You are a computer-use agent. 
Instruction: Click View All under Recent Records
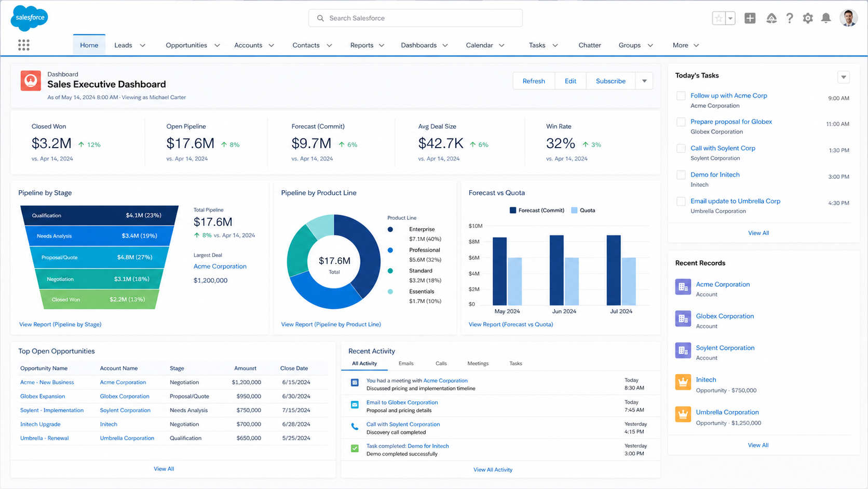click(758, 445)
